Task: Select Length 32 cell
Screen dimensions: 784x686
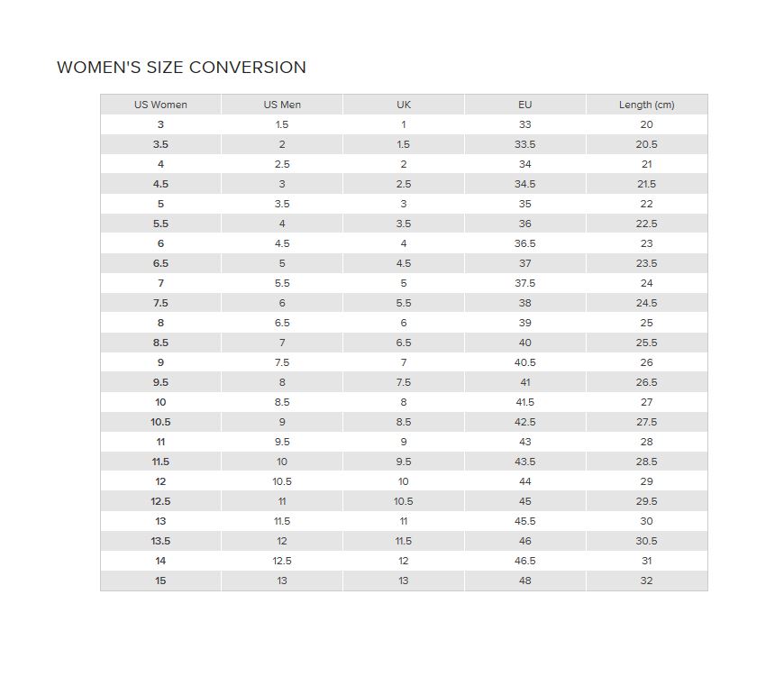Action: click(646, 581)
